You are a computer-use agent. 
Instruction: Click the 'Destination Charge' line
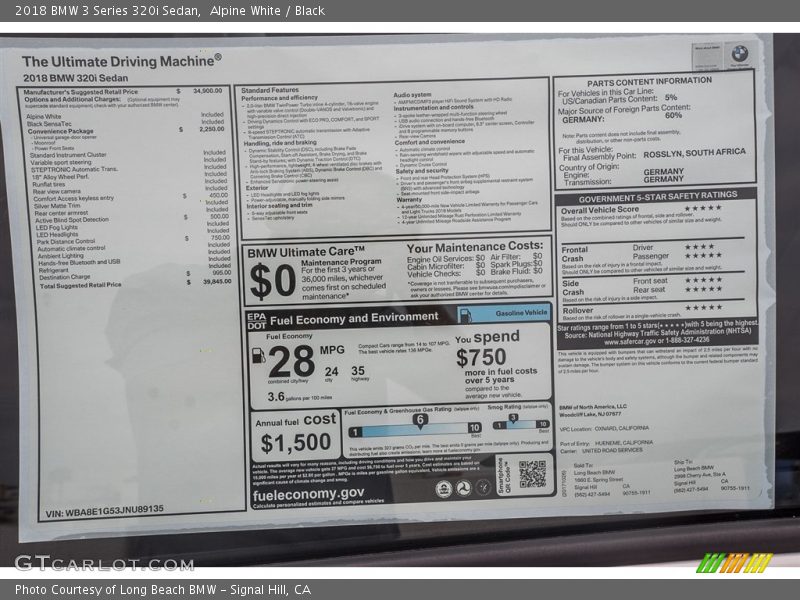coord(65,277)
